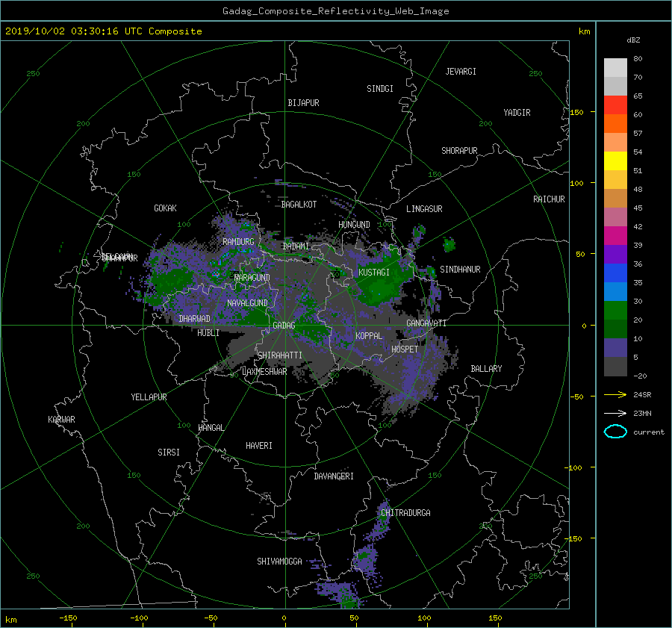Click the KOPPAL city label
Screen dimensions: 672x628
pos(369,336)
